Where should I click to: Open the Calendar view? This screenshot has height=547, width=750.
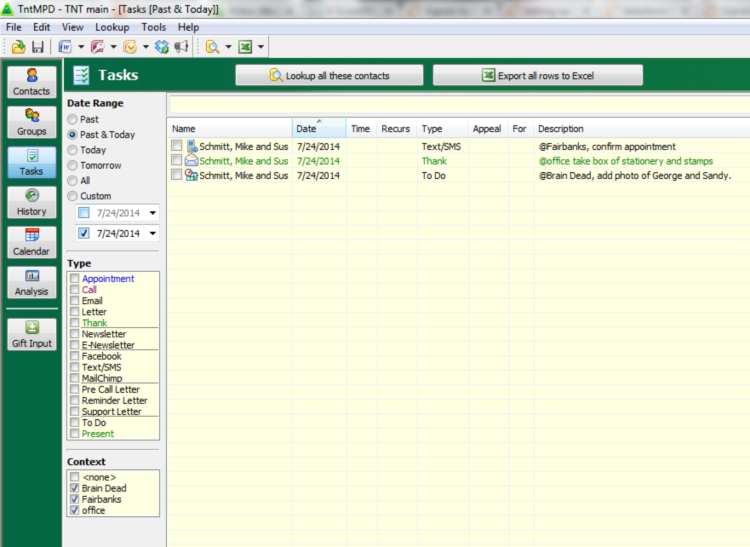point(32,242)
